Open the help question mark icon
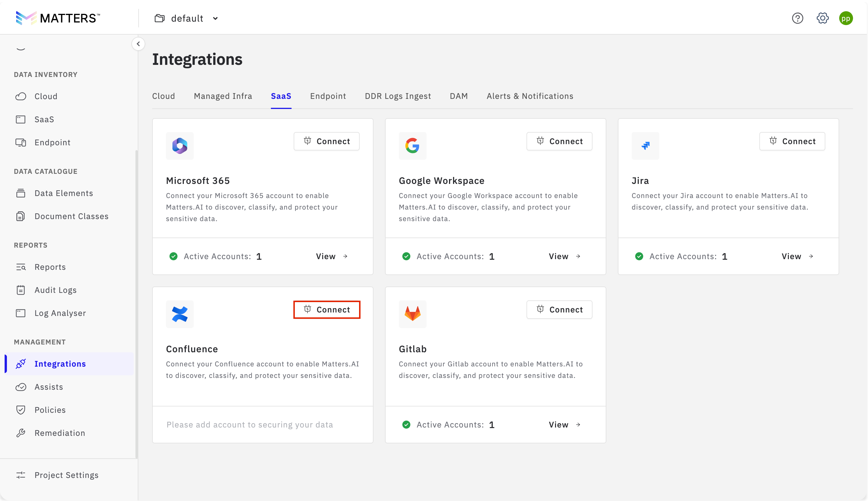 (797, 18)
